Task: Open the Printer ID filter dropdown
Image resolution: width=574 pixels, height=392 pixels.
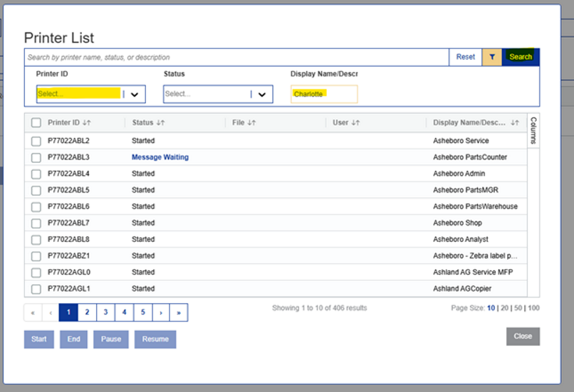Action: coord(134,94)
